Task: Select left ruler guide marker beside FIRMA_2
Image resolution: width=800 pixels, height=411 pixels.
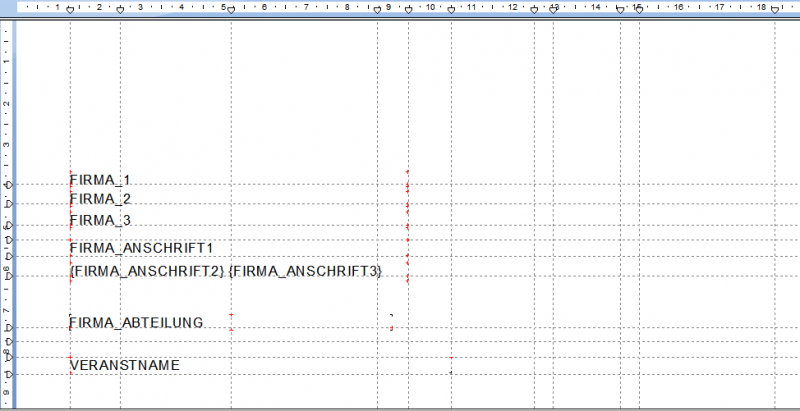Action: pos(9,204)
